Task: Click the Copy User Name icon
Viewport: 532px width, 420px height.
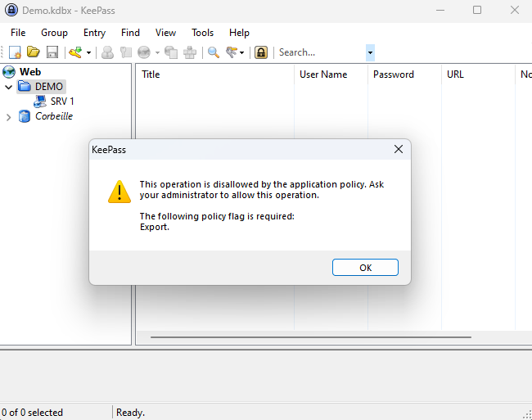Action: pos(107,52)
